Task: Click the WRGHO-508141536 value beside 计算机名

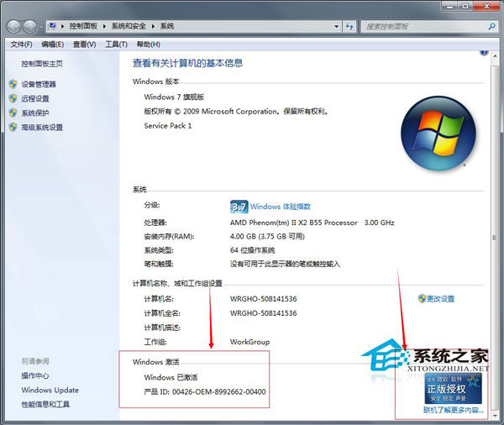Action: point(263,299)
